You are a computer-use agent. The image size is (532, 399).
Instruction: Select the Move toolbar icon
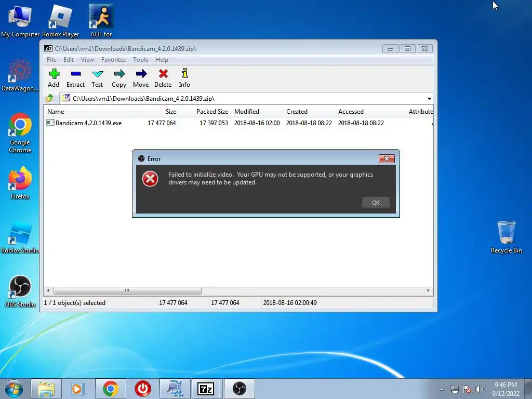click(x=141, y=78)
